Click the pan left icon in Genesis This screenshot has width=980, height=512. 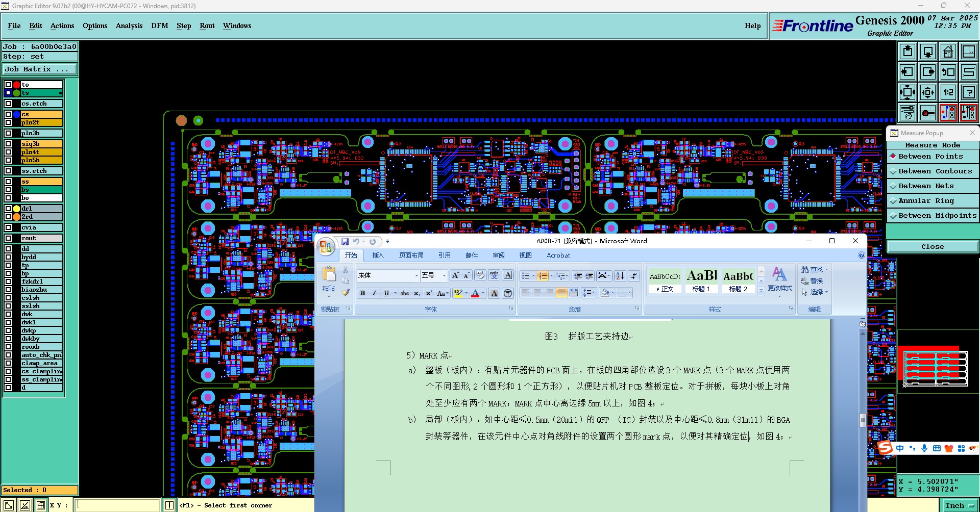908,72
